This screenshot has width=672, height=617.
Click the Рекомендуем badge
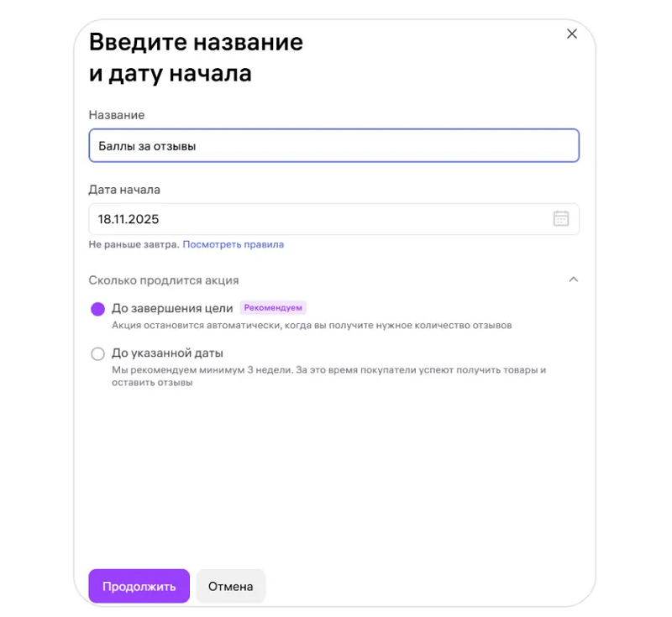273,307
